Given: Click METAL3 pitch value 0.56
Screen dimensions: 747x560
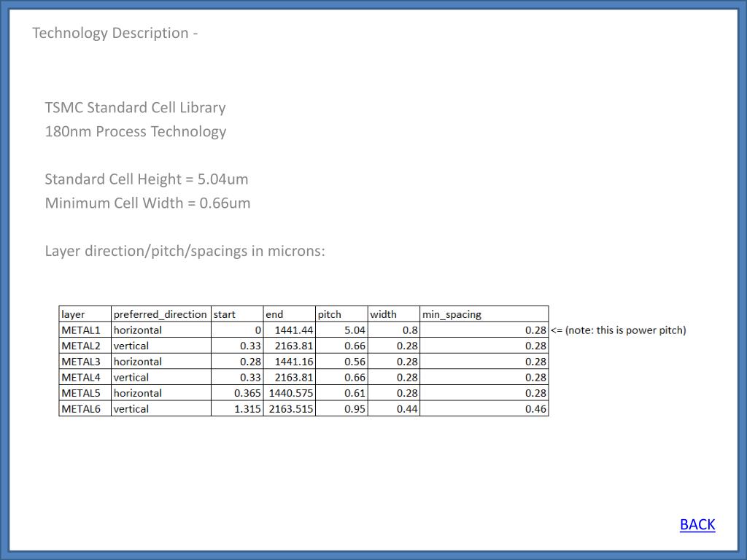Looking at the screenshot, I should coord(341,362).
